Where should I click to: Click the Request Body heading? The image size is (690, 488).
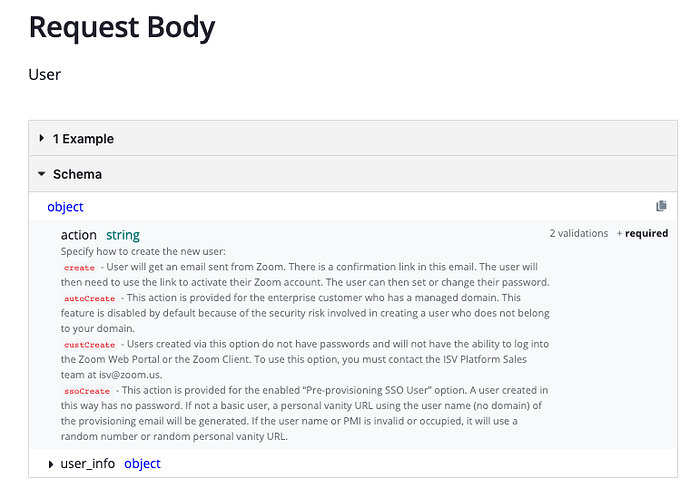pos(121,27)
